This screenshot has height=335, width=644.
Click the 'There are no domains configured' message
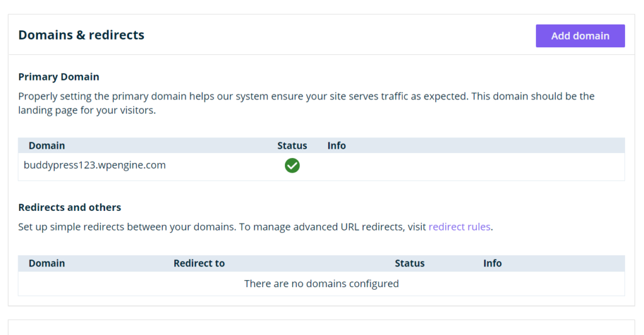[321, 283]
